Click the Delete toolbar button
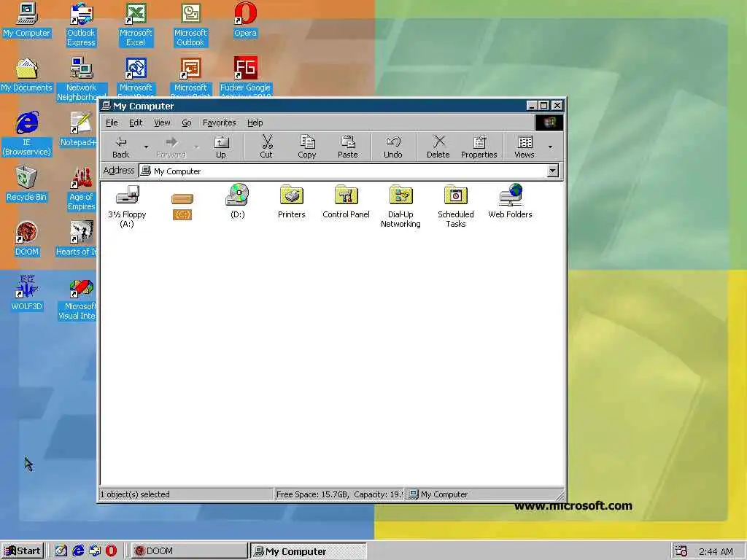Image resolution: width=747 pixels, height=560 pixels. point(438,147)
